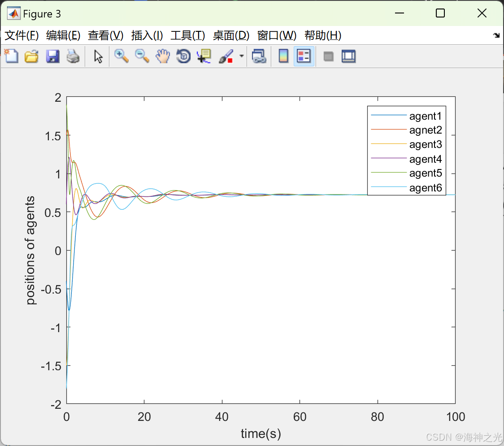Viewport: 504px width, 446px height.
Task: Open the 帮助(H) menu
Action: tap(323, 35)
